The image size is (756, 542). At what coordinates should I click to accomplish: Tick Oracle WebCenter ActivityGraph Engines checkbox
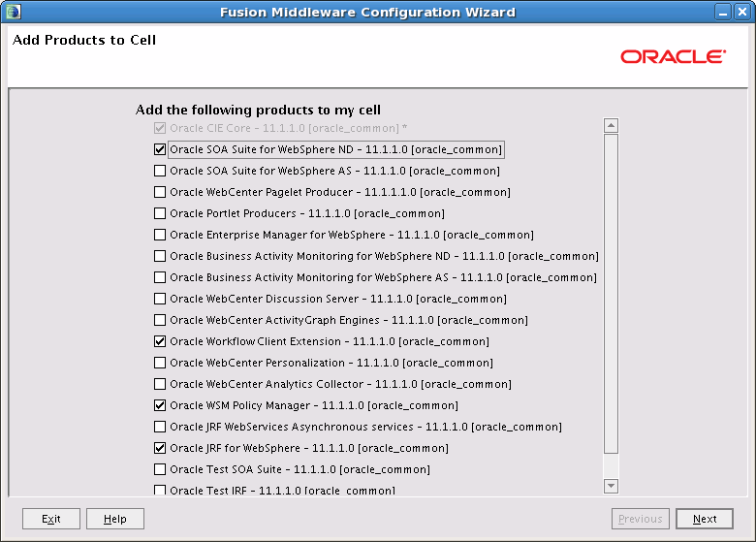coord(160,320)
